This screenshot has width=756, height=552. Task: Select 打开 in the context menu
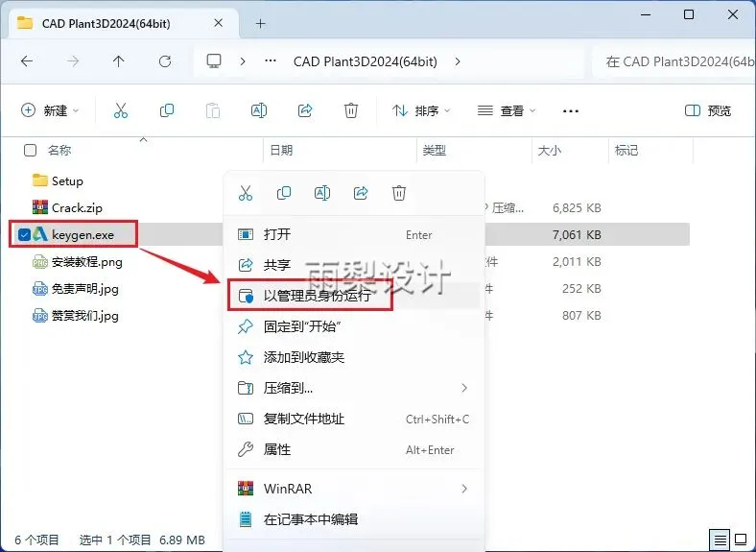354,234
